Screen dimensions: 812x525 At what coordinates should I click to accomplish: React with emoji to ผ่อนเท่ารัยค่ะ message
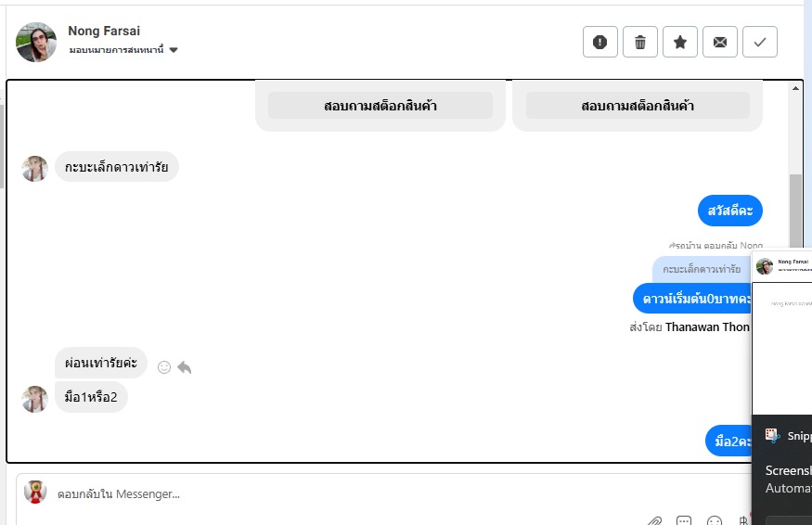coord(164,367)
